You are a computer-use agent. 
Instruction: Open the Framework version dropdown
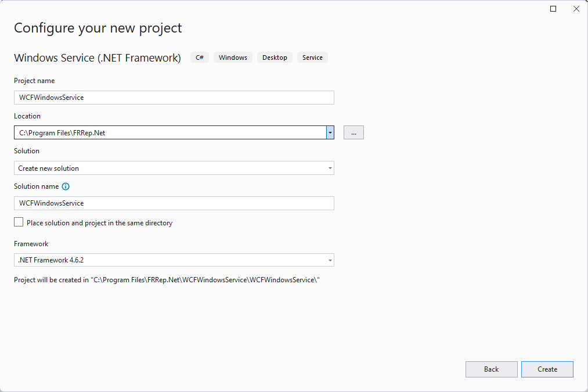tap(174, 260)
